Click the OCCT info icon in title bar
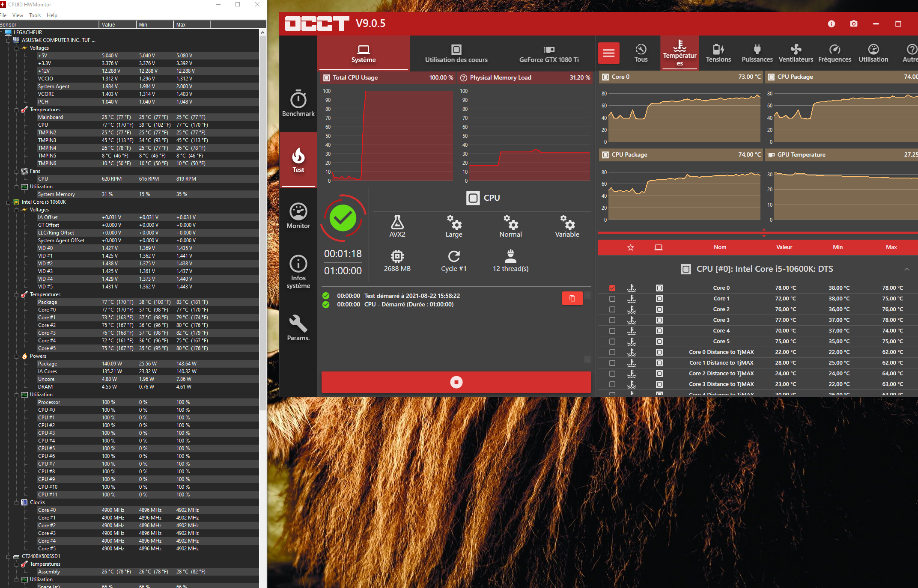 pyautogui.click(x=832, y=24)
